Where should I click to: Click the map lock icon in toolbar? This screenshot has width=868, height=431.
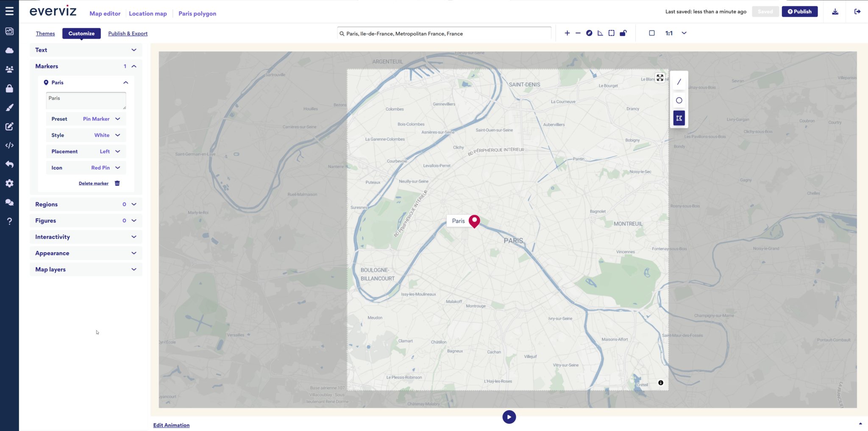pyautogui.click(x=623, y=33)
